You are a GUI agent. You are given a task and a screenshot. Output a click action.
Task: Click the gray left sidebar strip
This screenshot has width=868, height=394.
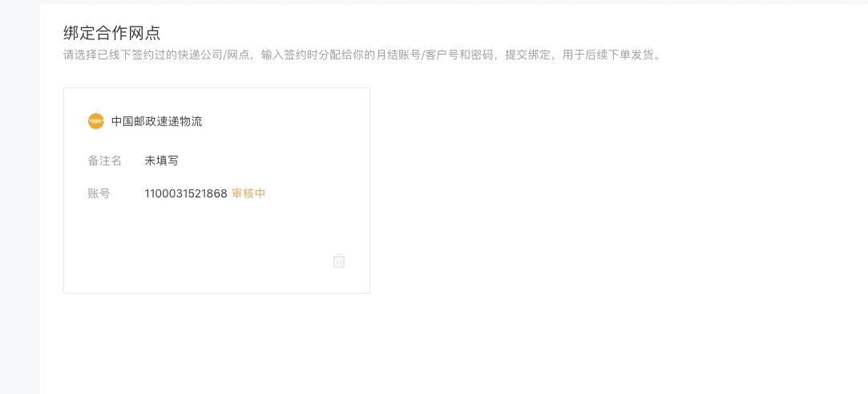click(19, 200)
